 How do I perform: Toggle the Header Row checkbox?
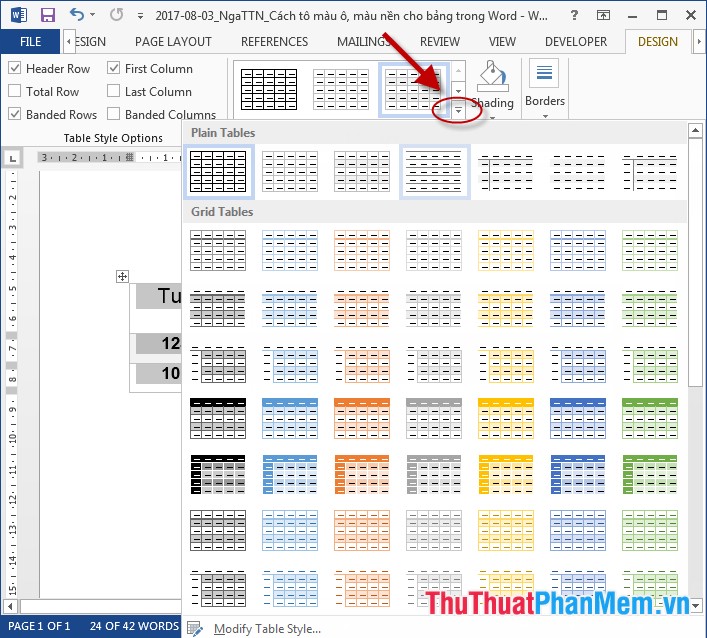coord(14,68)
